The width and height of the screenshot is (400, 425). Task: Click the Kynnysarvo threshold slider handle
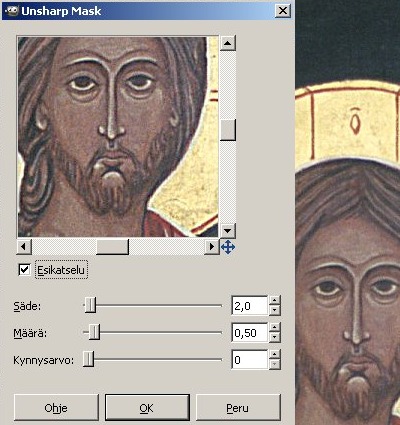point(88,359)
